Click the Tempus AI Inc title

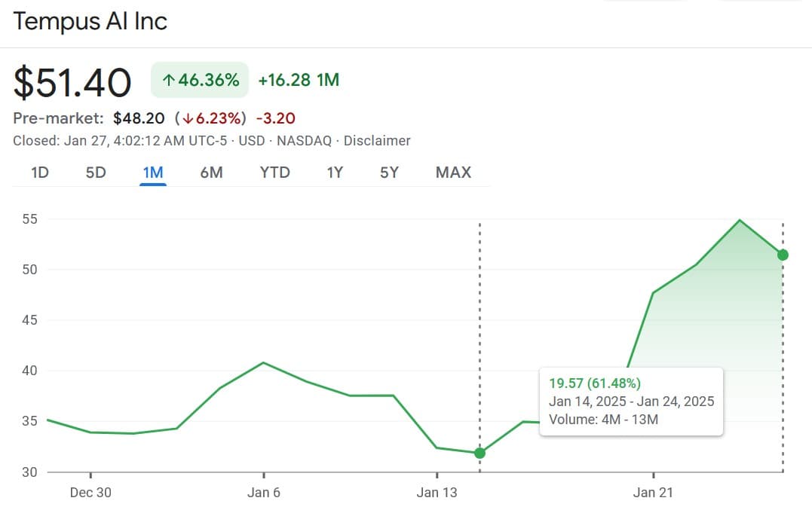coord(90,22)
